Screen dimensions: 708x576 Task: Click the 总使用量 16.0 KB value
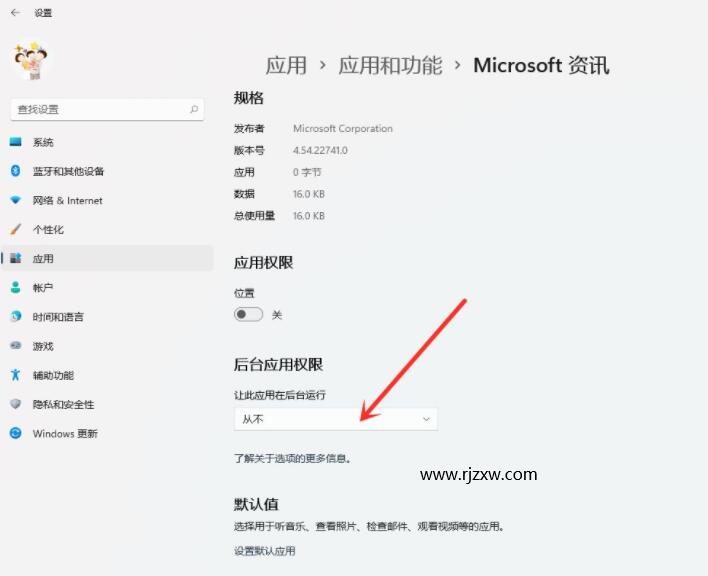point(309,216)
